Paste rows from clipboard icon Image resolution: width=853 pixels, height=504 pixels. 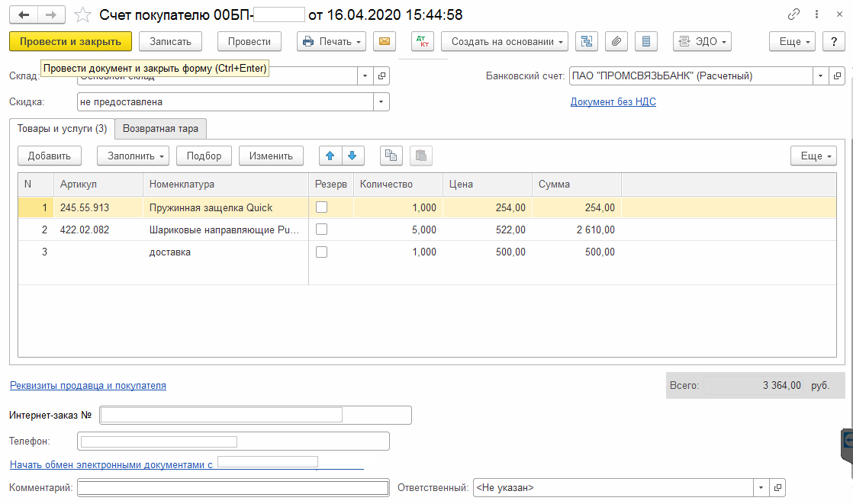(x=421, y=156)
